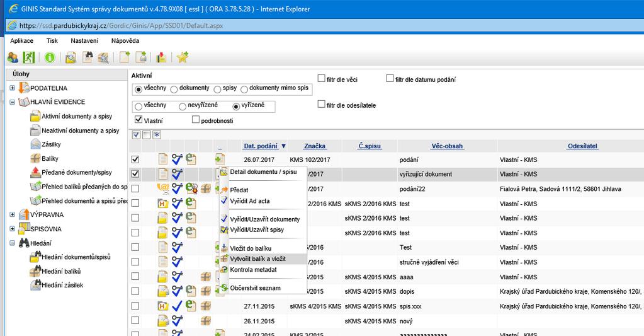The image size is (644, 336).
Task: Enable the 'podrobnosti' checkbox
Action: pos(196,120)
